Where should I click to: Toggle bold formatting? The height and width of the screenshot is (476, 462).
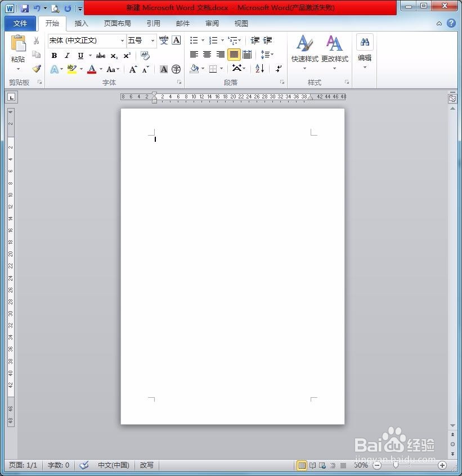55,56
